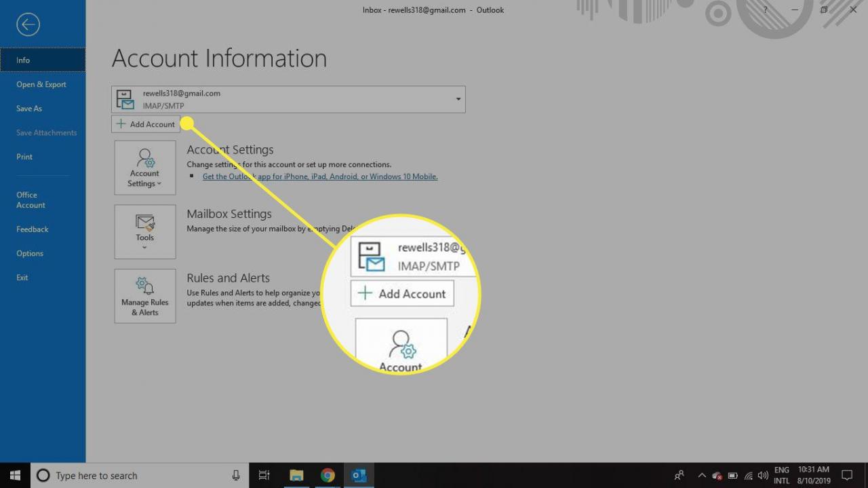Image resolution: width=868 pixels, height=488 pixels.
Task: Choose Save As in the sidebar
Action: tap(43, 109)
